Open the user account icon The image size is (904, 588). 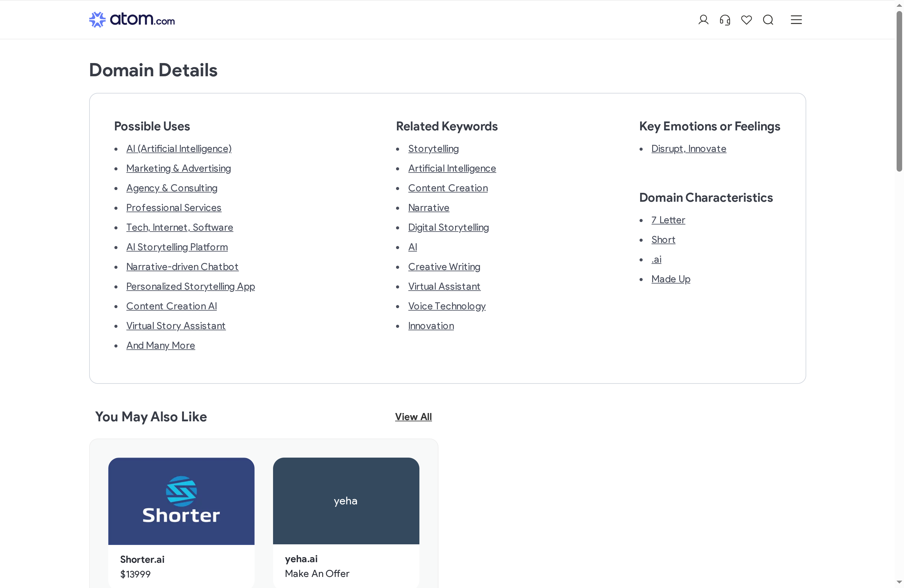[x=703, y=19]
